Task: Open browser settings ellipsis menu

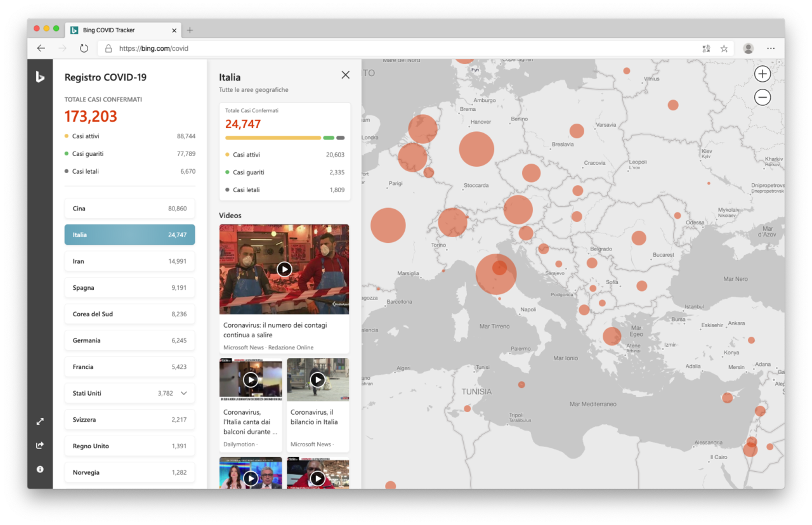Action: tap(771, 48)
